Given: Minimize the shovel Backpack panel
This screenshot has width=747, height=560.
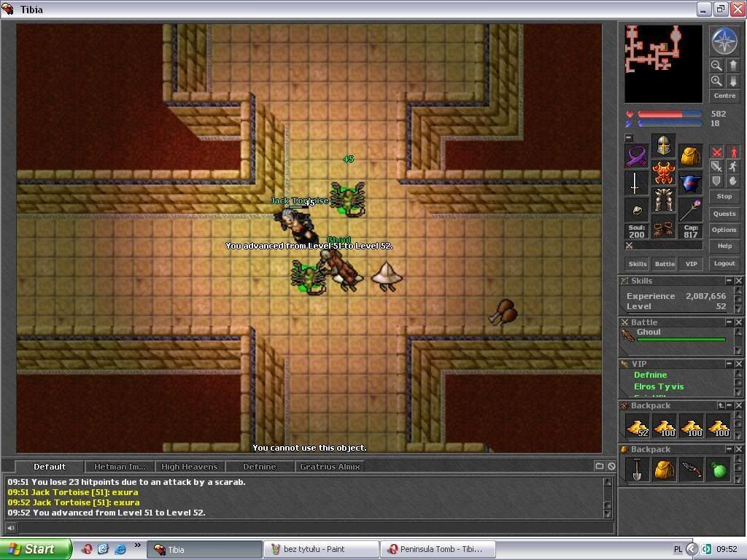Looking at the screenshot, I should [729, 449].
